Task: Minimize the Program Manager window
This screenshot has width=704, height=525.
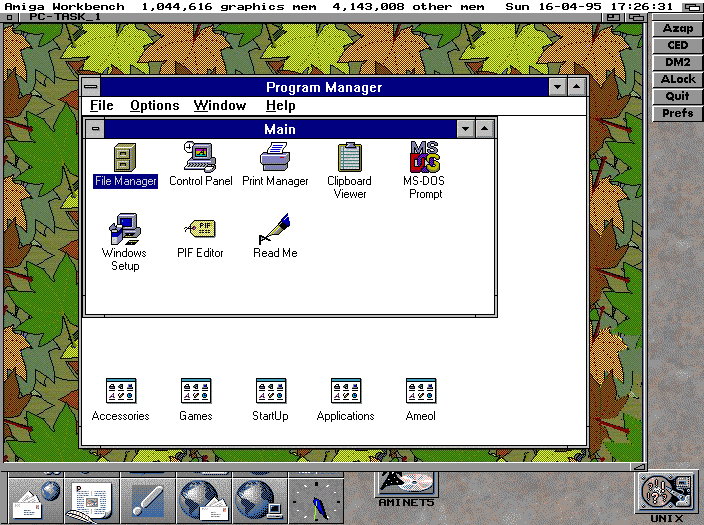Action: coord(557,87)
